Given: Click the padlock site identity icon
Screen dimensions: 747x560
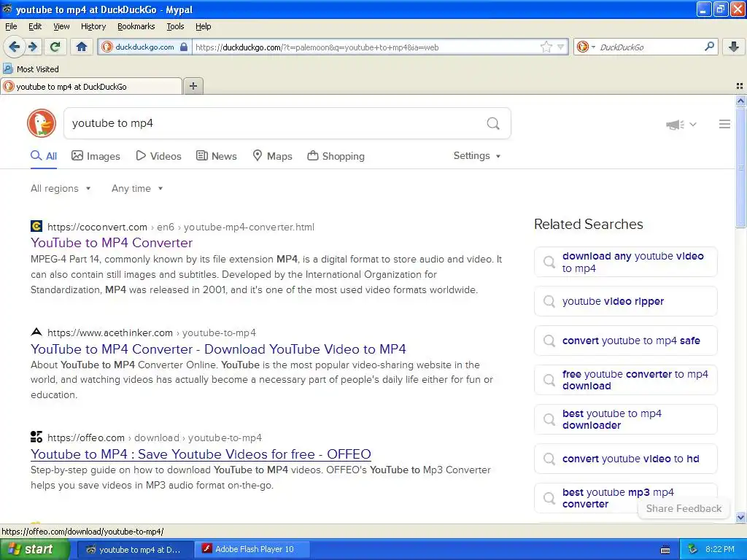Looking at the screenshot, I should [x=183, y=47].
